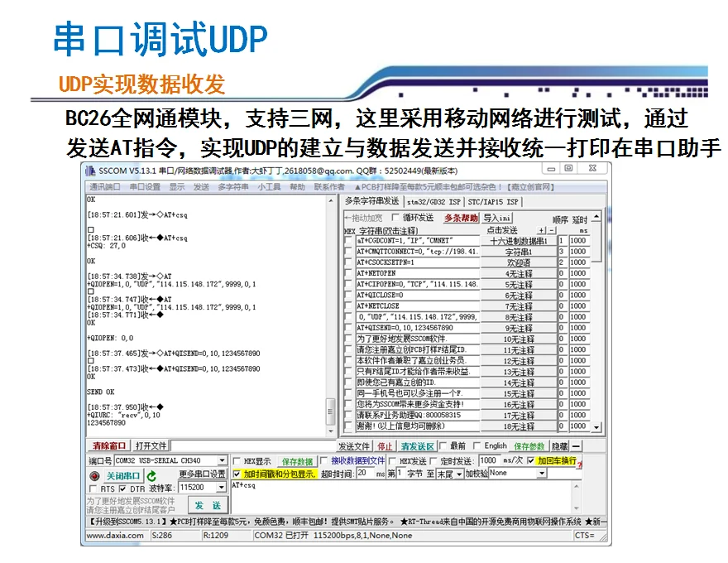
Task: Click the AT+QISEND=0,10,1234567890 string field
Action: click(418, 328)
